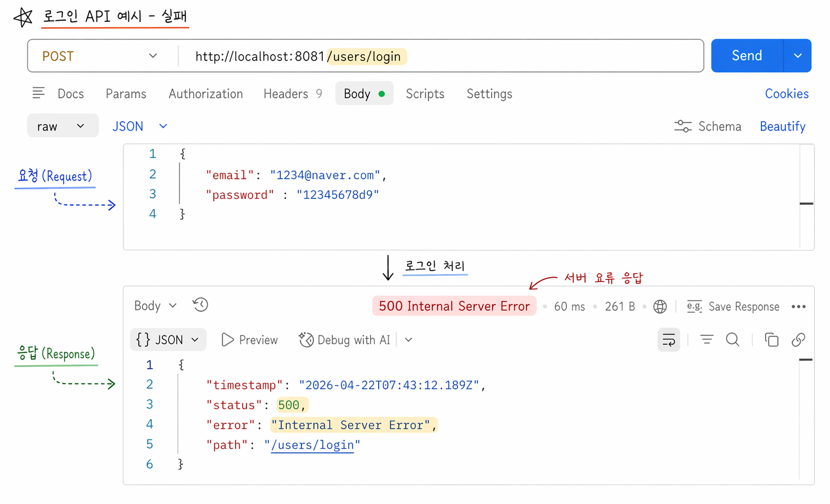Open the Settings tab
Screen dimensions: 830x504
pyautogui.click(x=490, y=94)
